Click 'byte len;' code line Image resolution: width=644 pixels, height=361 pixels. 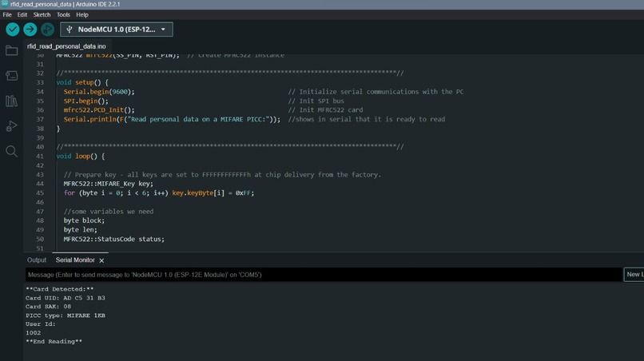pyautogui.click(x=81, y=229)
